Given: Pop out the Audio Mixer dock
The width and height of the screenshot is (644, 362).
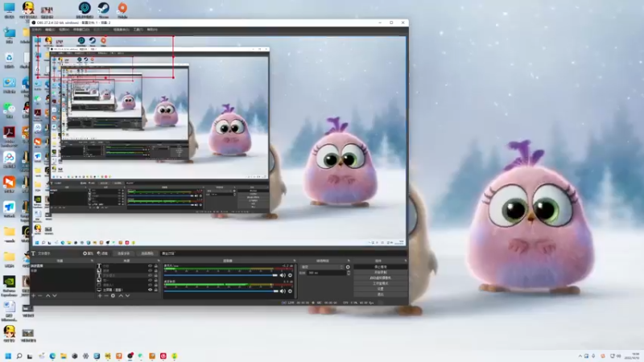Looking at the screenshot, I should [x=294, y=260].
